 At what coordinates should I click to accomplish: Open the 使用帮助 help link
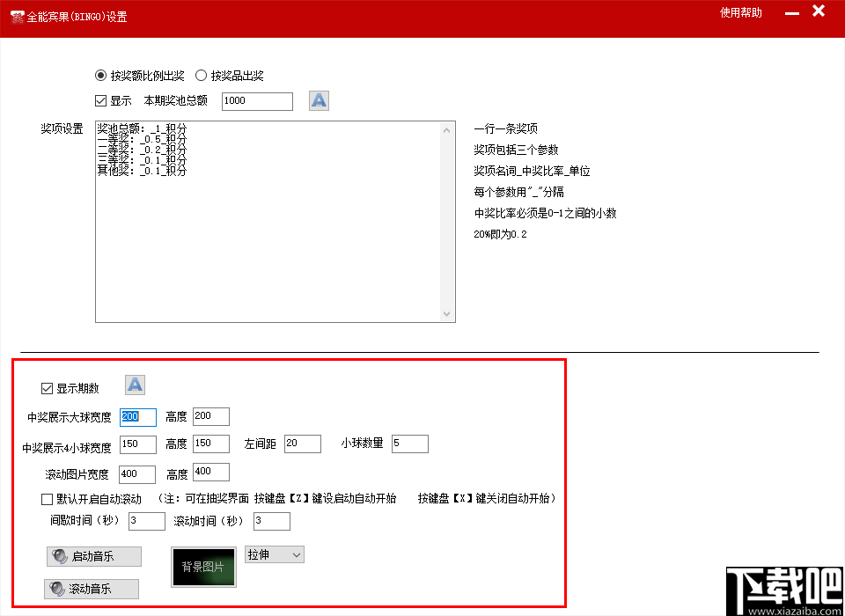pos(741,12)
